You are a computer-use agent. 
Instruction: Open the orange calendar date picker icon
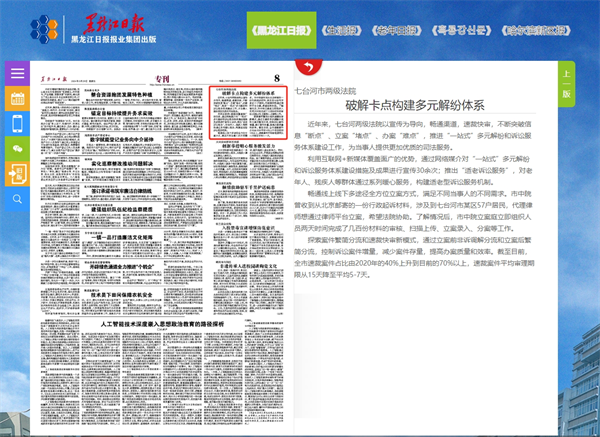(16, 99)
